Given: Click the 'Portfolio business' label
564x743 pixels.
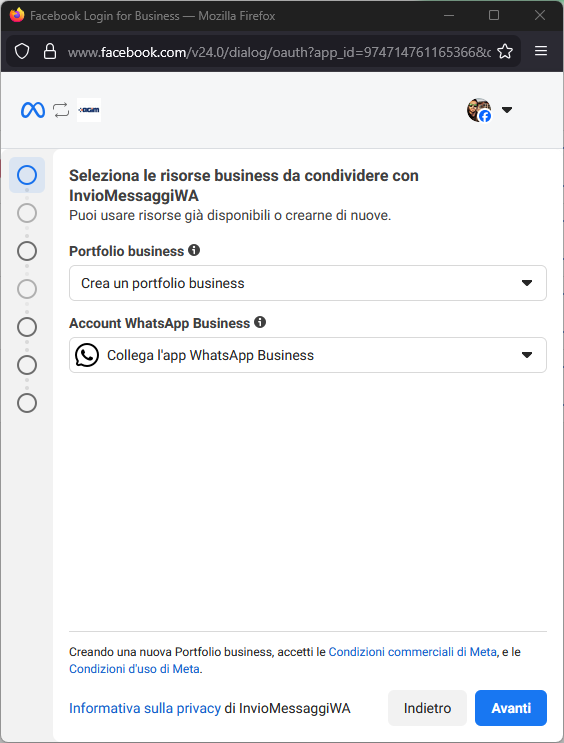Looking at the screenshot, I should tap(127, 251).
